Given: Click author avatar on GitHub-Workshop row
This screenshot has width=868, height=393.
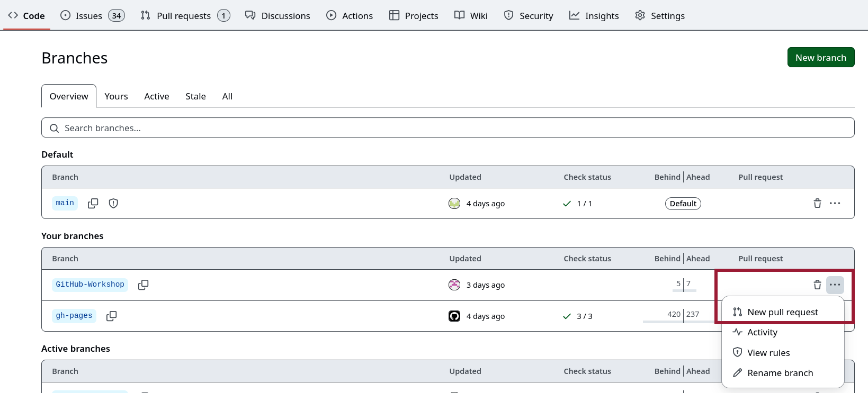Looking at the screenshot, I should coord(454,285).
